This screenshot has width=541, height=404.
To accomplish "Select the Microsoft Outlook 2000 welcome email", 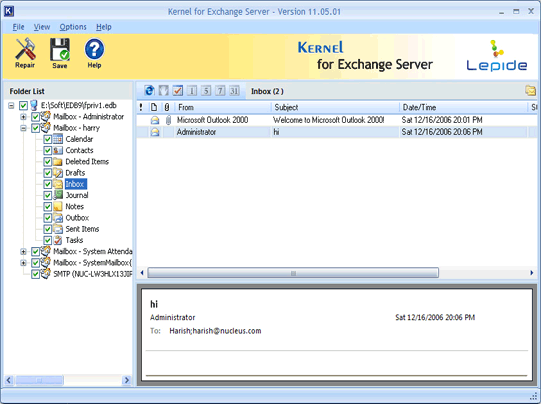I will point(336,120).
